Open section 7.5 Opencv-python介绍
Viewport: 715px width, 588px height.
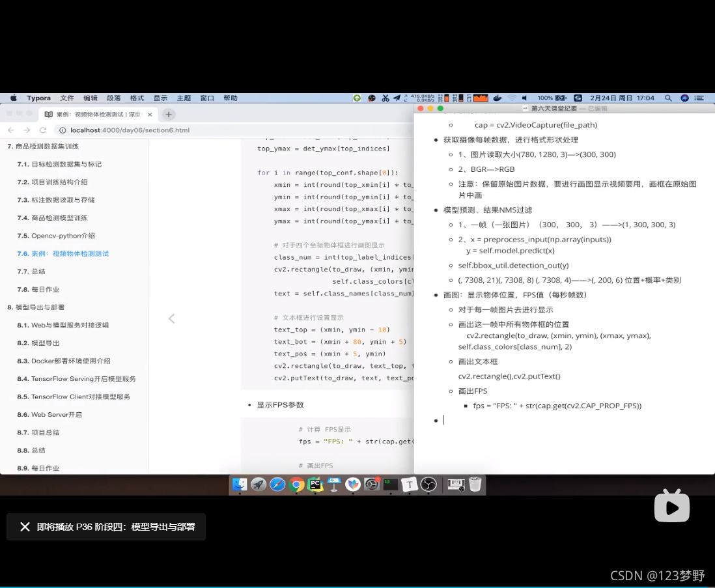click(x=56, y=236)
